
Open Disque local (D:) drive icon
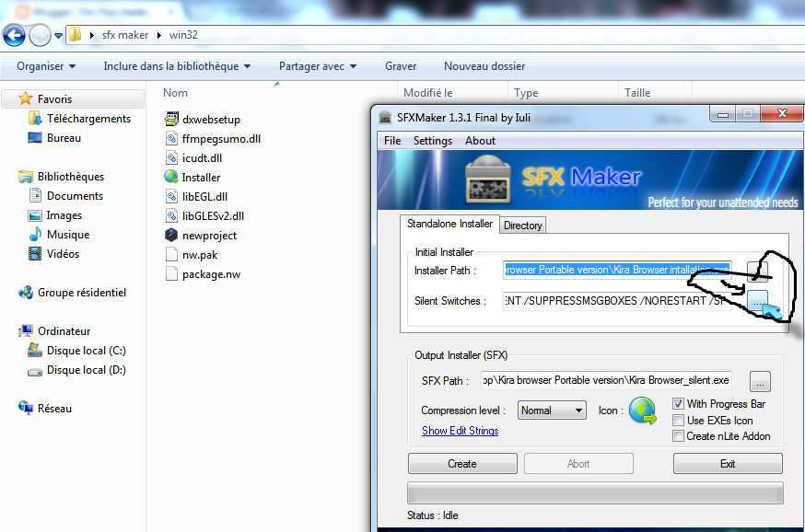pyautogui.click(x=35, y=371)
